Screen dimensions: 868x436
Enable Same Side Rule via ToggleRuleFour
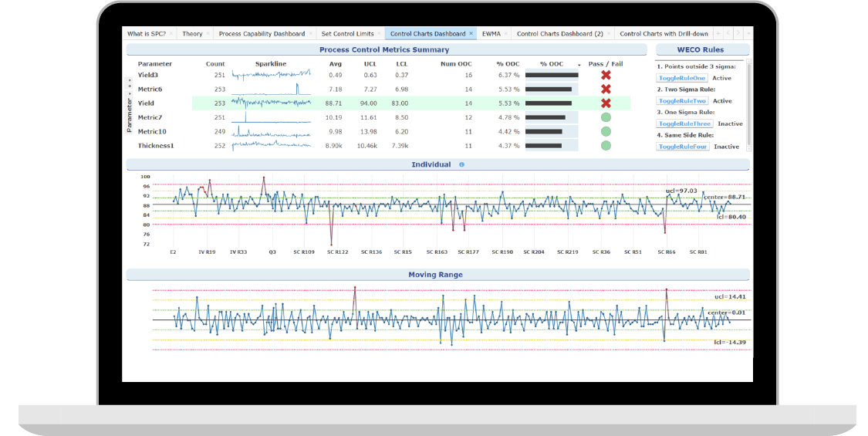point(683,147)
